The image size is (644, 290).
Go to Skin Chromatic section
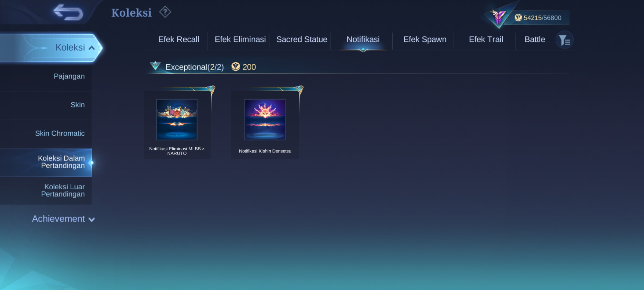(x=60, y=133)
